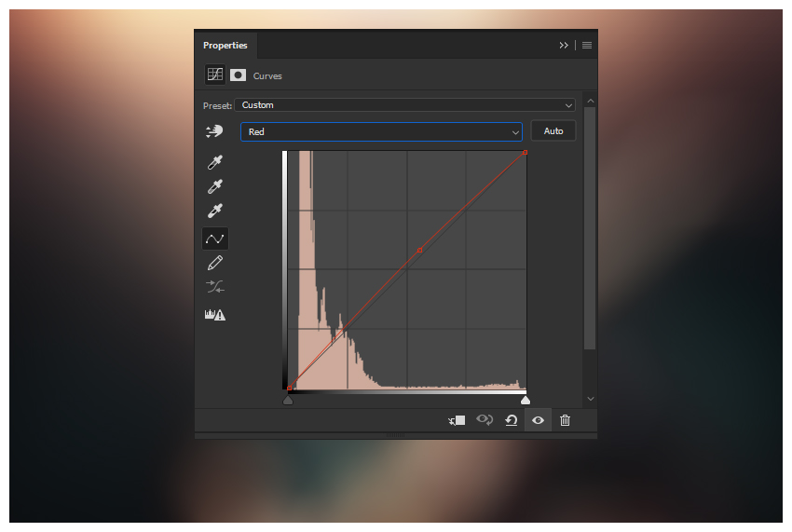Collapse the panel with double chevron
The width and height of the screenshot is (792, 532).
point(564,46)
